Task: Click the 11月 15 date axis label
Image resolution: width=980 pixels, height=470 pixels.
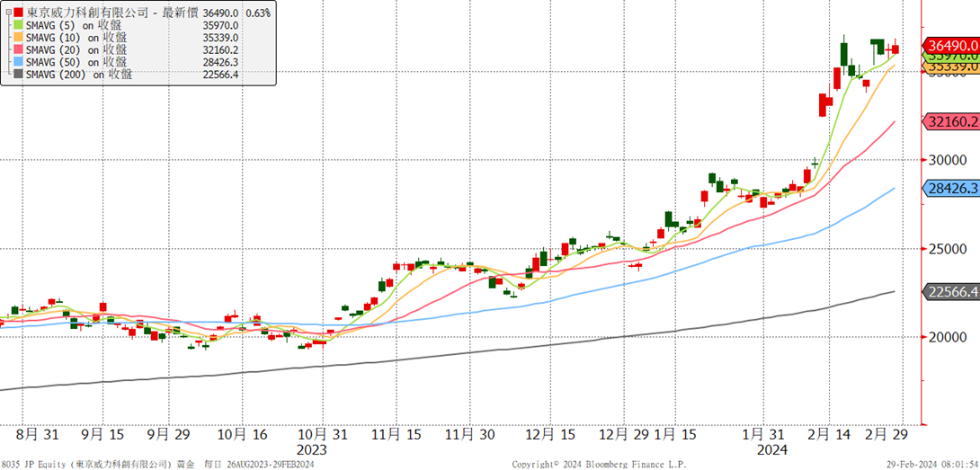Action: tap(396, 435)
